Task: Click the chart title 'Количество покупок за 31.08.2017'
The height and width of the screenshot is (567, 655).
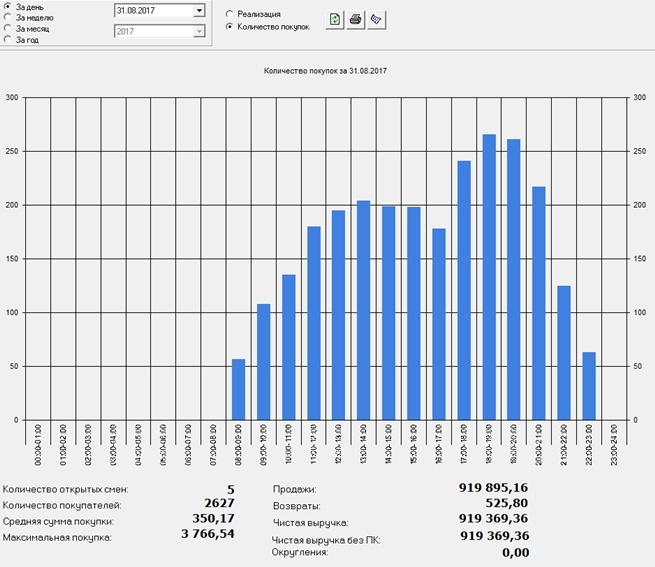Action: [x=325, y=71]
